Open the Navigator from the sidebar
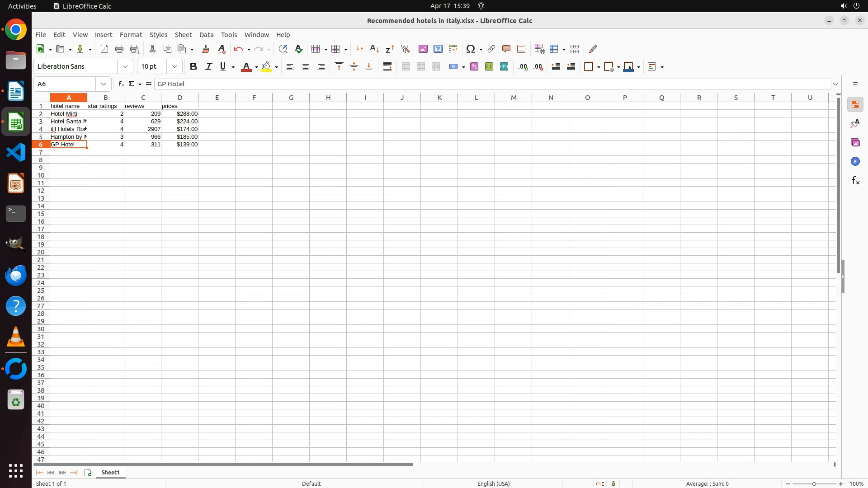Screen dimensions: 868x488 click(855, 162)
